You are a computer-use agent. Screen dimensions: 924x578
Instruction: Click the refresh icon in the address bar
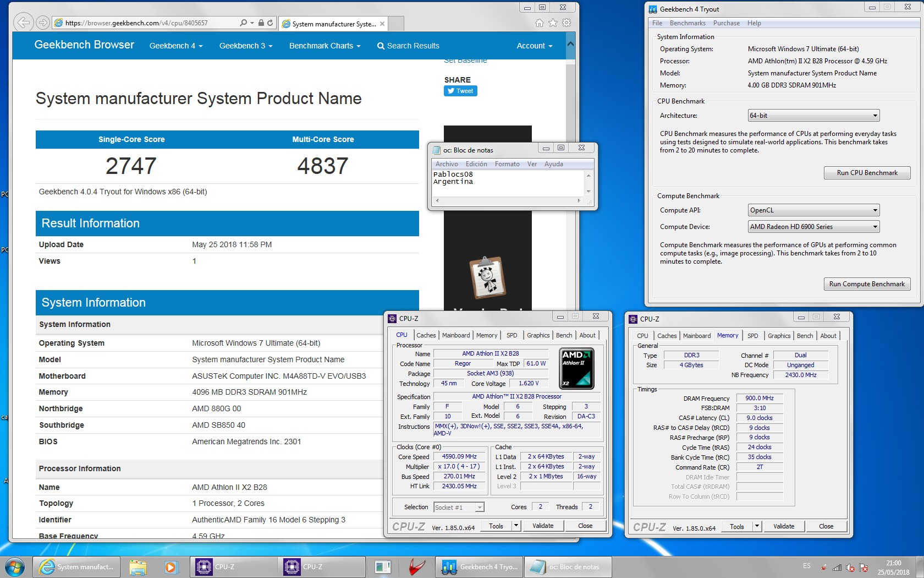270,23
